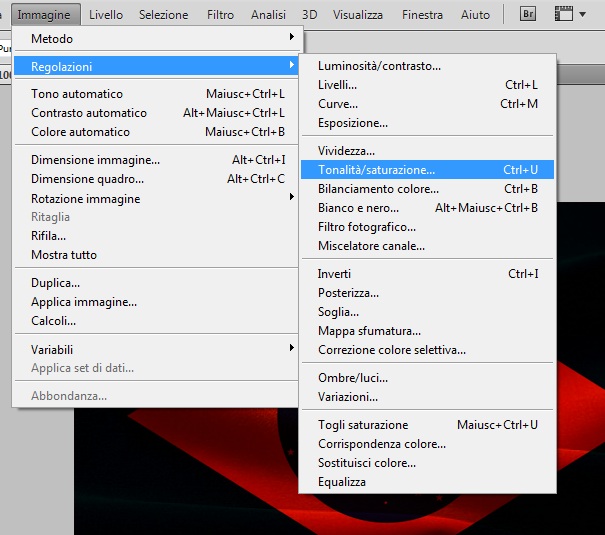Choose Contrasto automatico
Viewport: 605px width, 535px height.
156,113
